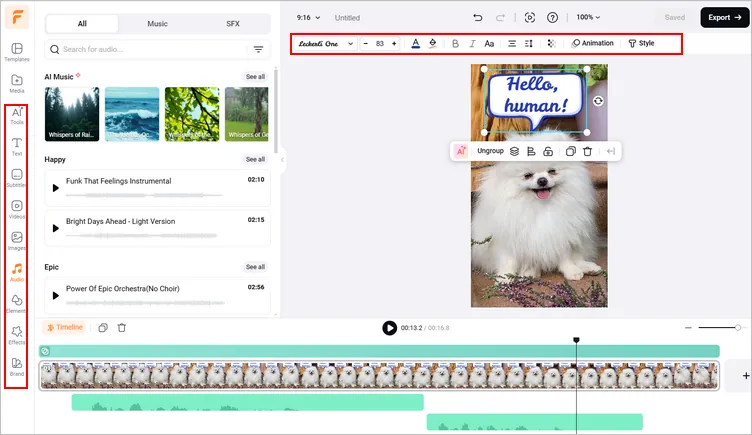752x435 pixels.
Task: Open the layers order icon
Action: point(514,152)
